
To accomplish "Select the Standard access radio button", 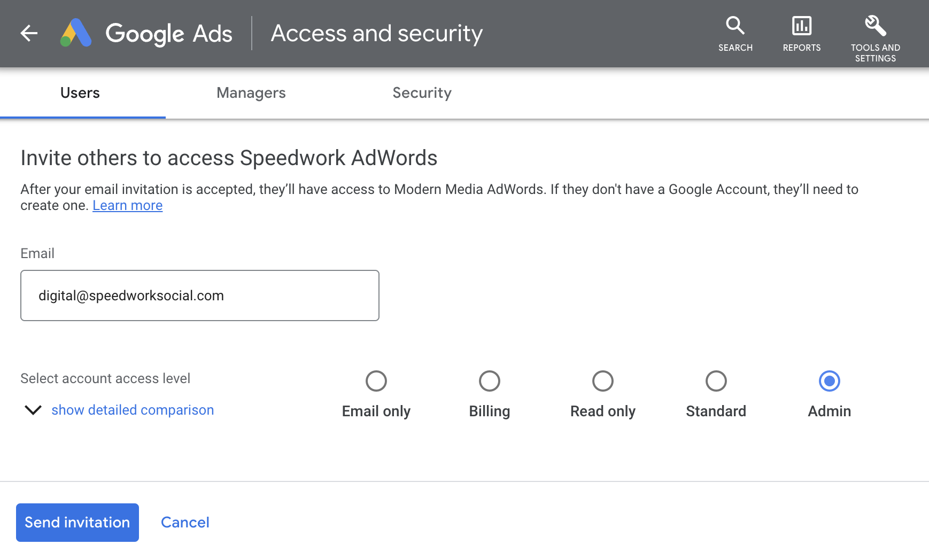I will pyautogui.click(x=716, y=381).
